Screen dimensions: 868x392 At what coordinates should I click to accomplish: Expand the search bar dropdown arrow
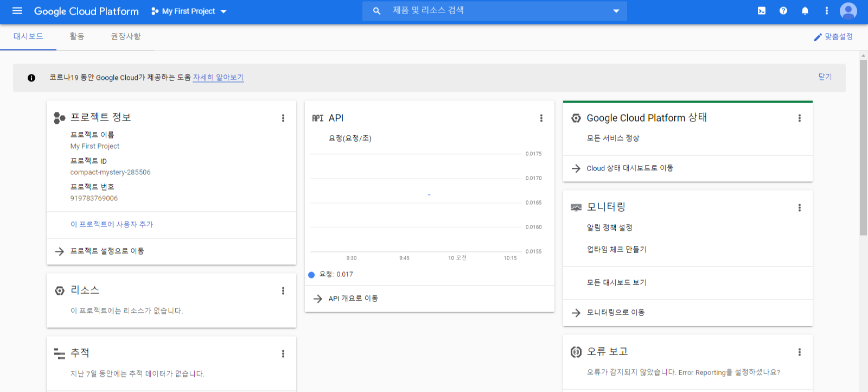(x=616, y=11)
